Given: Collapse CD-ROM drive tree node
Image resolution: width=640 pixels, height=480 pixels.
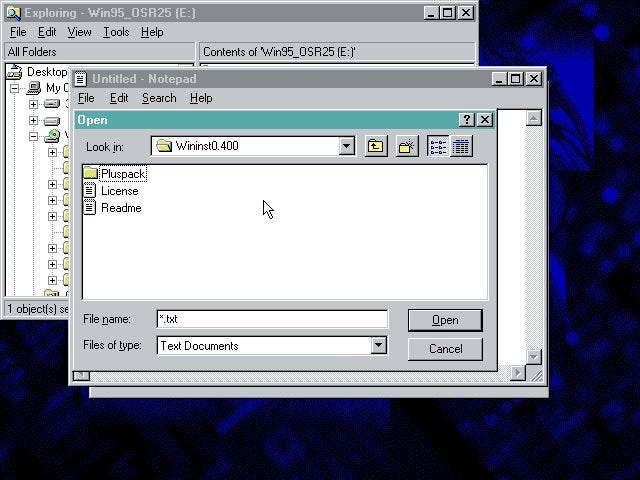Looking at the screenshot, I should click(x=34, y=136).
